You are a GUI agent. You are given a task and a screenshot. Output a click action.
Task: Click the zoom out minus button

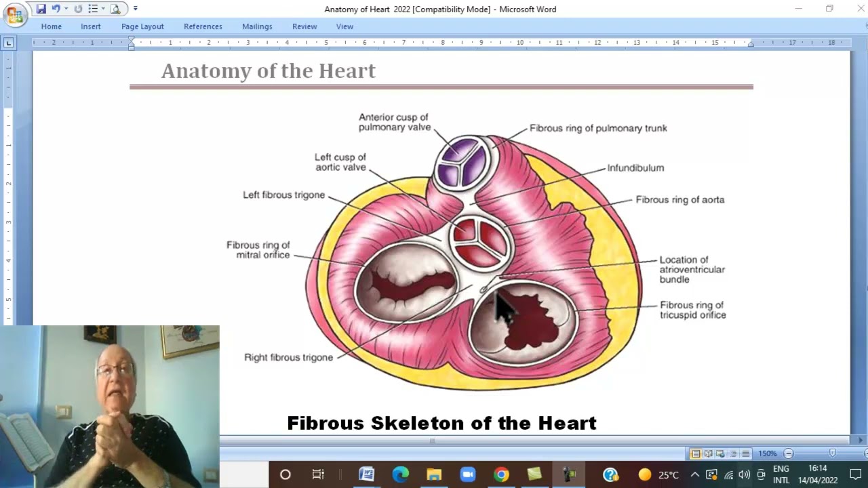coord(788,453)
